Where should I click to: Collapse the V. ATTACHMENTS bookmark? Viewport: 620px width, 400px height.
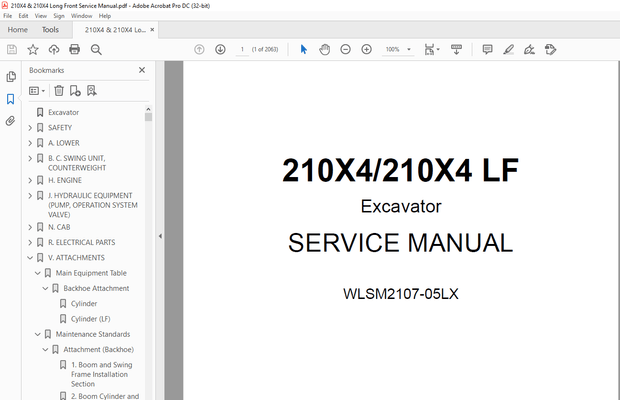click(x=30, y=258)
